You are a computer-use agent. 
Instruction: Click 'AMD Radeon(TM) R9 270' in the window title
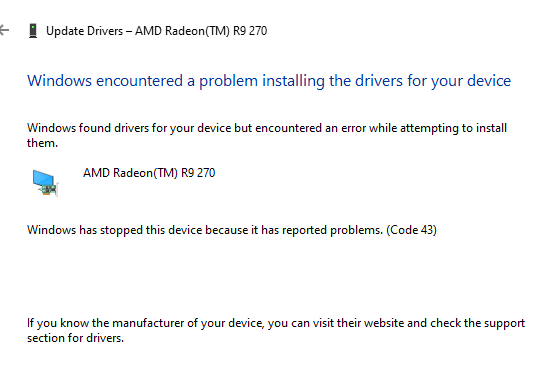(x=201, y=31)
